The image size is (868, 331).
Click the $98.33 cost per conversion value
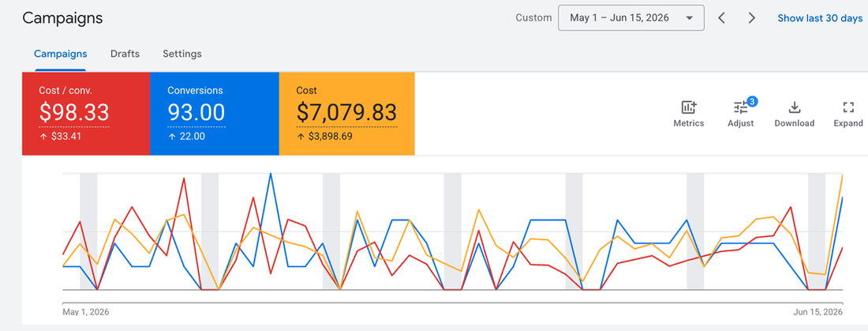click(74, 112)
